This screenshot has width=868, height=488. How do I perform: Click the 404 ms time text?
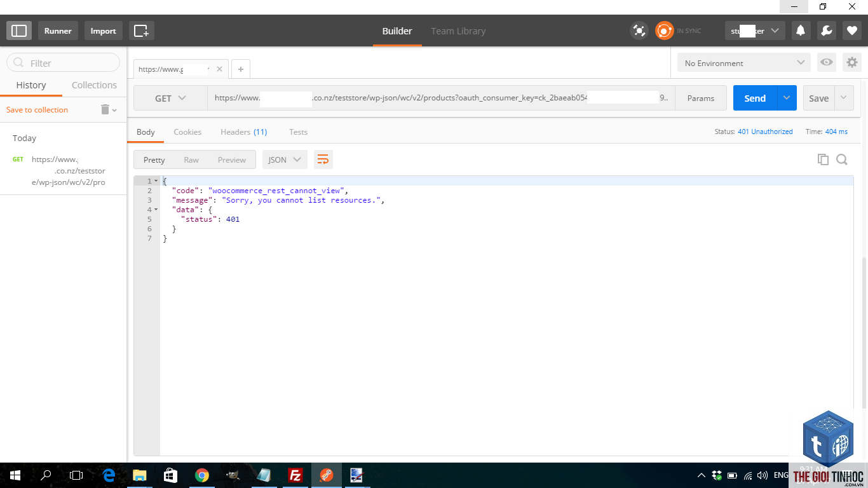coord(836,132)
